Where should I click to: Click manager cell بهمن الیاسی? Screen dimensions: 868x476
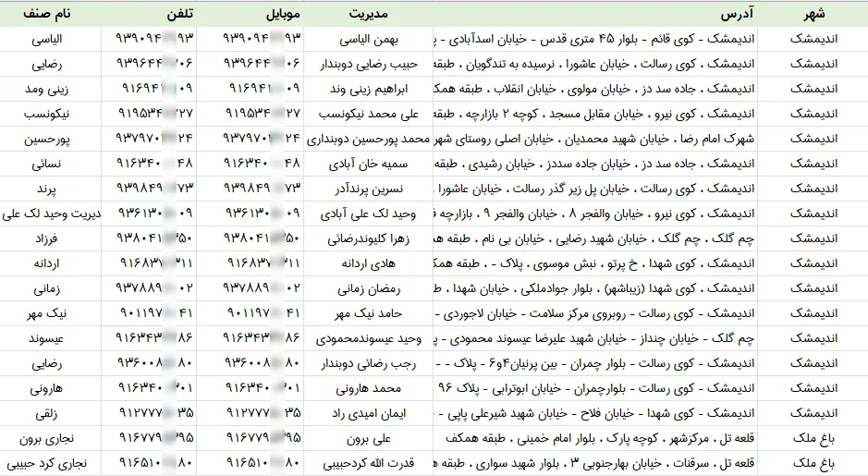tap(368, 40)
